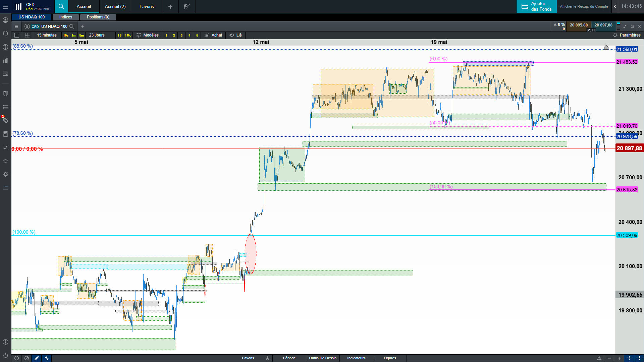This screenshot has height=362, width=644.
Task: Click the star favorites icon in bottom bar
Action: point(267,358)
